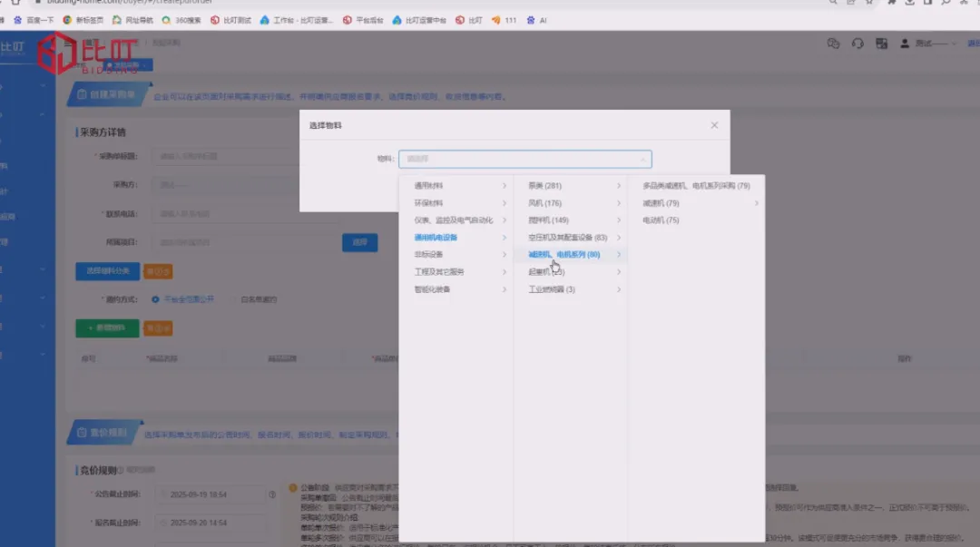The height and width of the screenshot is (547, 980).
Task: Choose 工业燃烧器 (3) subcategory
Action: pyautogui.click(x=552, y=289)
